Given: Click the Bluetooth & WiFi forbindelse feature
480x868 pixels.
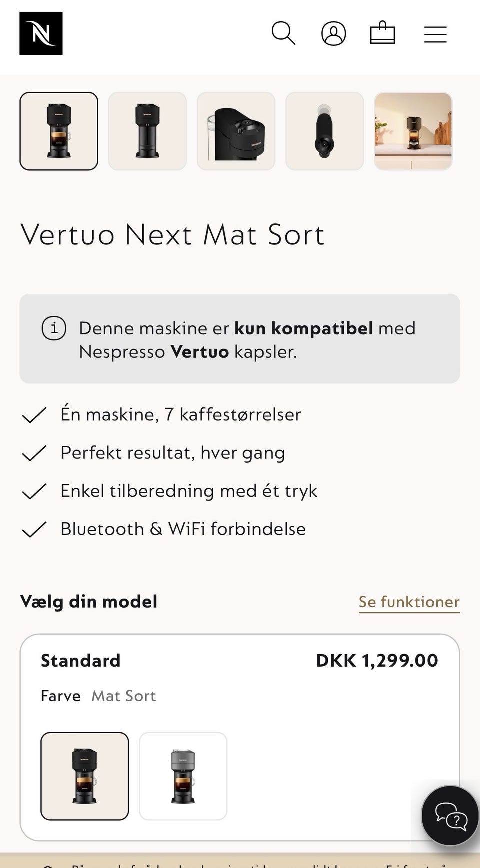Looking at the screenshot, I should click(183, 529).
